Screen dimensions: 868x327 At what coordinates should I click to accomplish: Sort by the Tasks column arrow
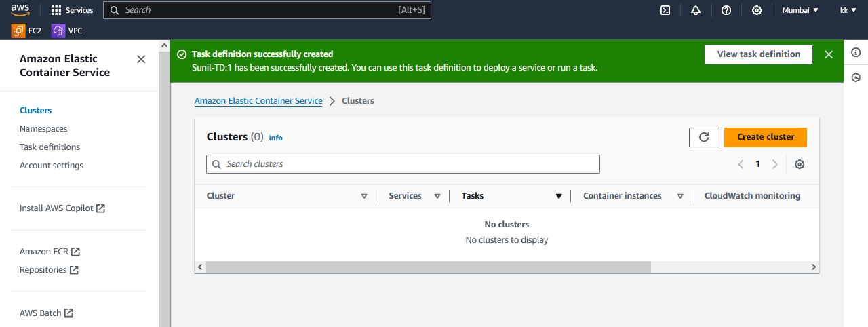559,196
